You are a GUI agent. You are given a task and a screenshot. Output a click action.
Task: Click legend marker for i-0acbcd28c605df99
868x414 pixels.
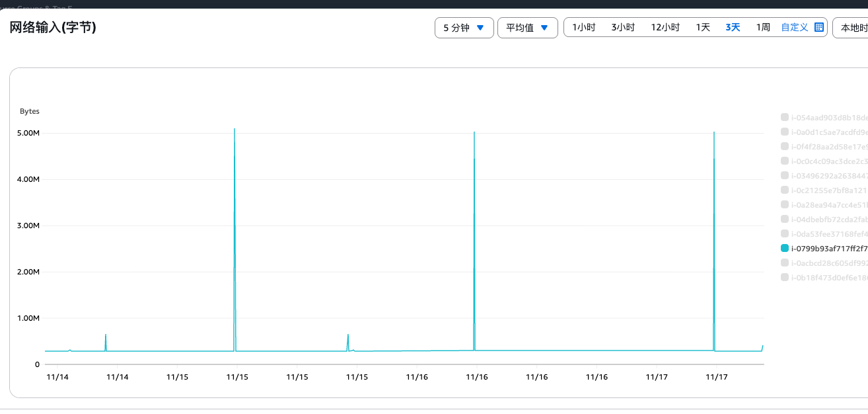785,263
